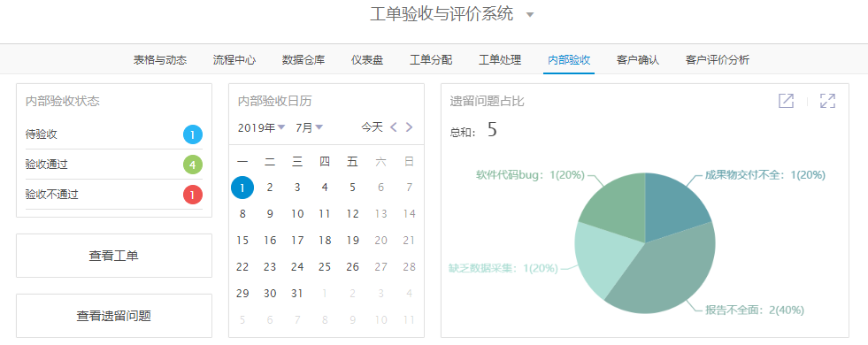Click the 内部验收日历 panel title
This screenshot has width=868, height=345.
[274, 102]
